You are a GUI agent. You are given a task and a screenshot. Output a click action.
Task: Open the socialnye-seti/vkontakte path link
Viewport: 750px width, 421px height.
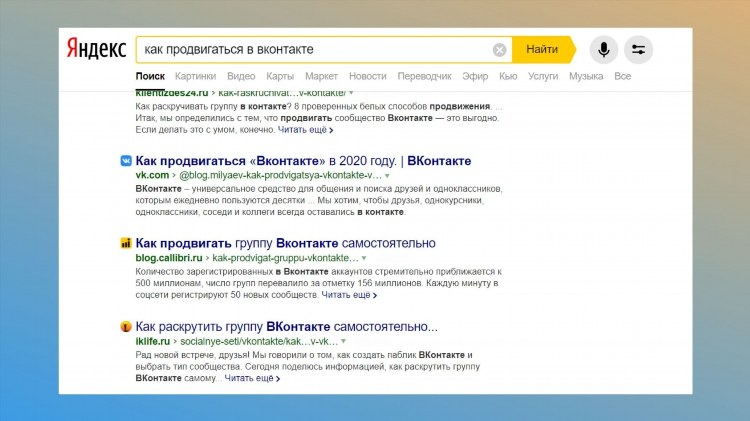tap(259, 341)
